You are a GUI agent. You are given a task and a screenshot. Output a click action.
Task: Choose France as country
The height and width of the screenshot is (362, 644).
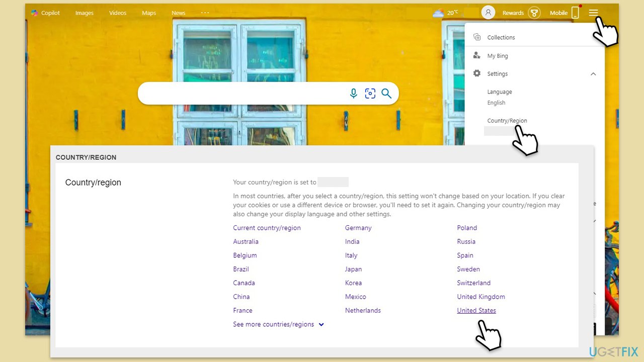243,311
